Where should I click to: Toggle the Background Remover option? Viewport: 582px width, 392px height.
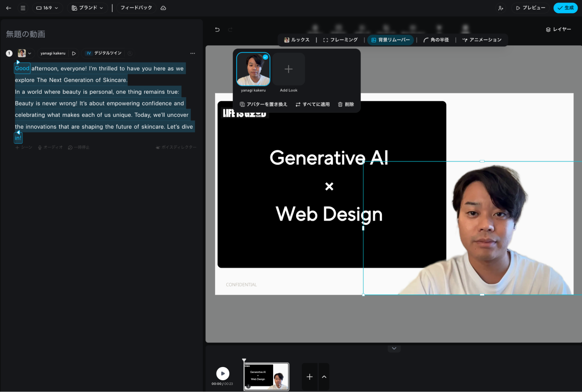390,40
